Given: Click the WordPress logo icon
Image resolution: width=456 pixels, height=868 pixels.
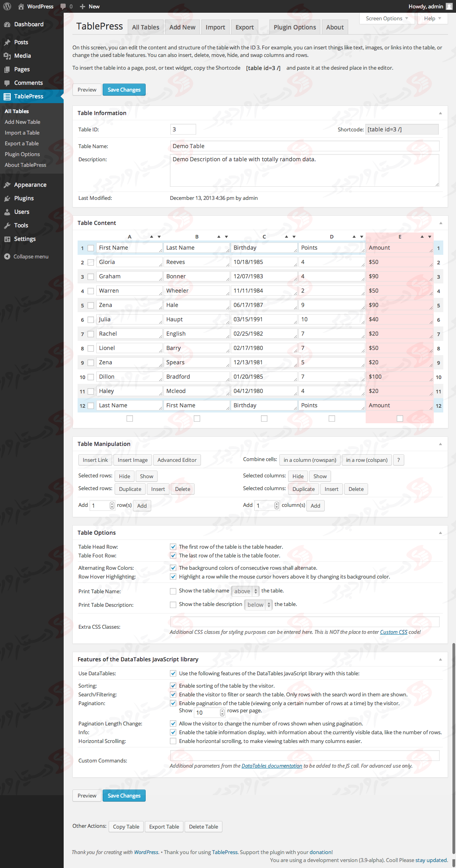Looking at the screenshot, I should click(7, 6).
